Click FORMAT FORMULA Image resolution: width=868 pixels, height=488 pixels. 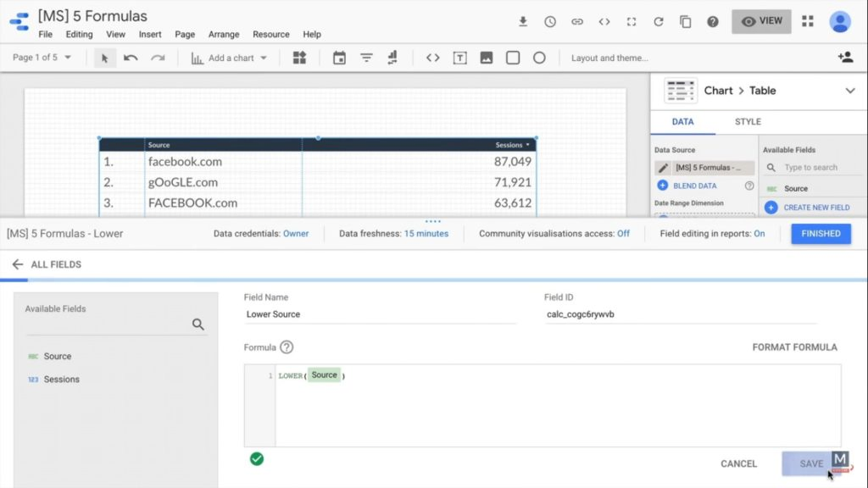tap(794, 347)
